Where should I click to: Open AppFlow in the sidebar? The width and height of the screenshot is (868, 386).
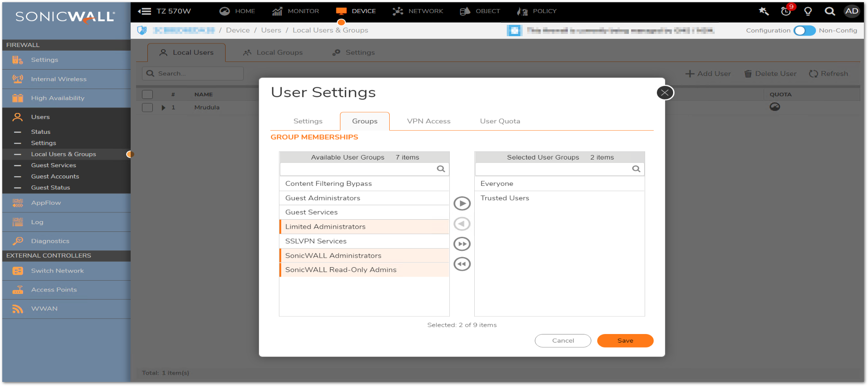tap(66, 203)
